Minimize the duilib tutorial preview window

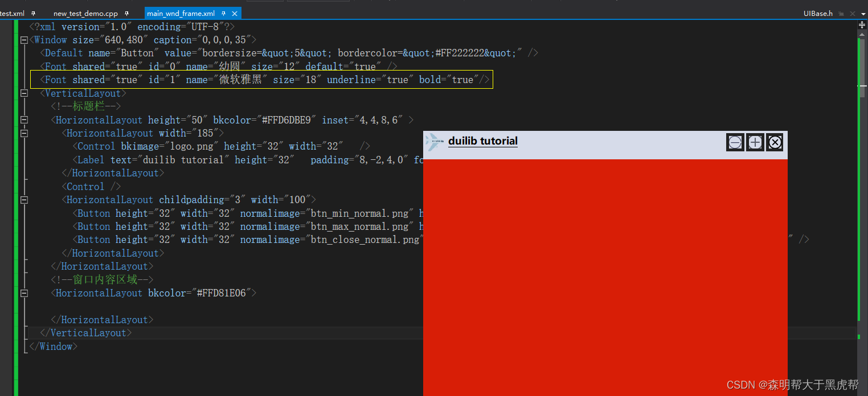coord(735,142)
